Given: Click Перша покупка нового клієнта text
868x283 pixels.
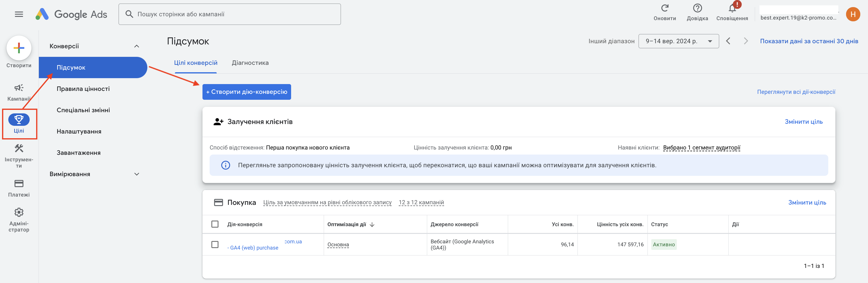Looking at the screenshot, I should (308, 148).
